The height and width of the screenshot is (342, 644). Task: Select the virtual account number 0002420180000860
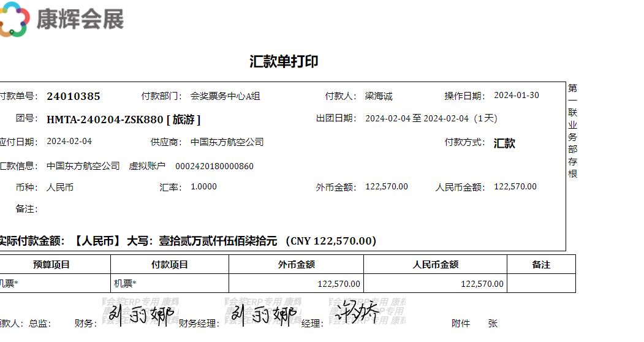click(x=214, y=166)
